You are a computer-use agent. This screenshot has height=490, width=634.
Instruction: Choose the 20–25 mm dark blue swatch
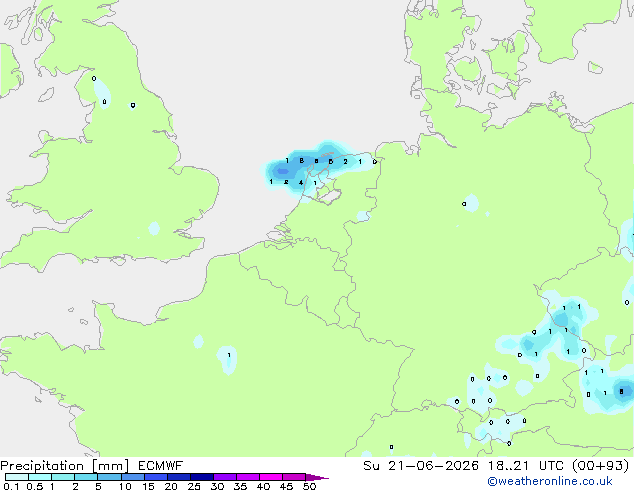click(178, 477)
